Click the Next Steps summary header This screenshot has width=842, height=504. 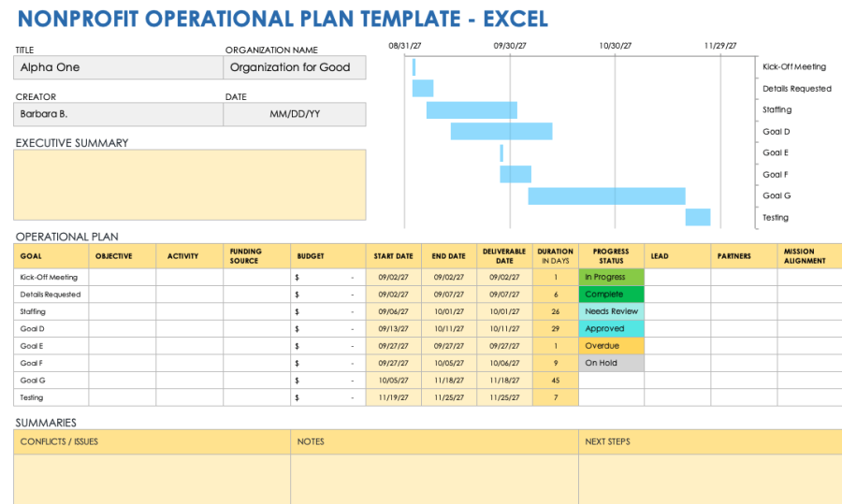pos(710,441)
